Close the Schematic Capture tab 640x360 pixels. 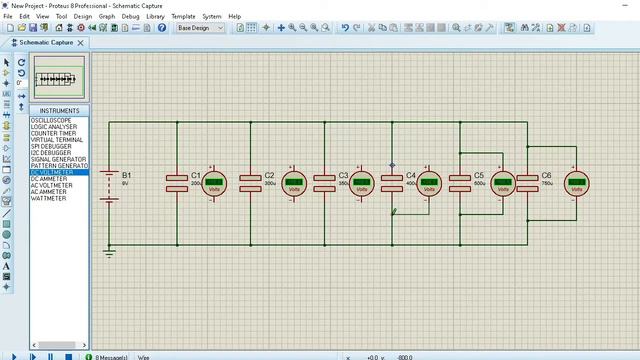click(x=81, y=42)
